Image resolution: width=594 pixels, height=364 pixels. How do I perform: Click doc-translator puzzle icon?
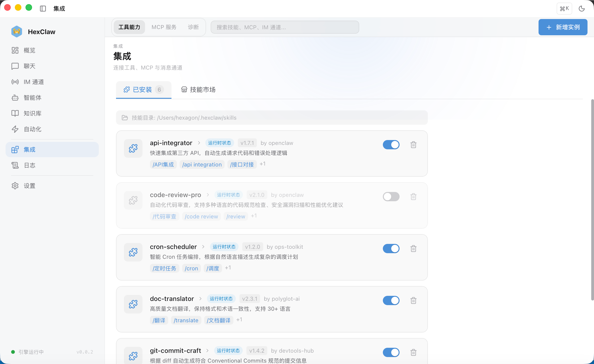point(133,304)
